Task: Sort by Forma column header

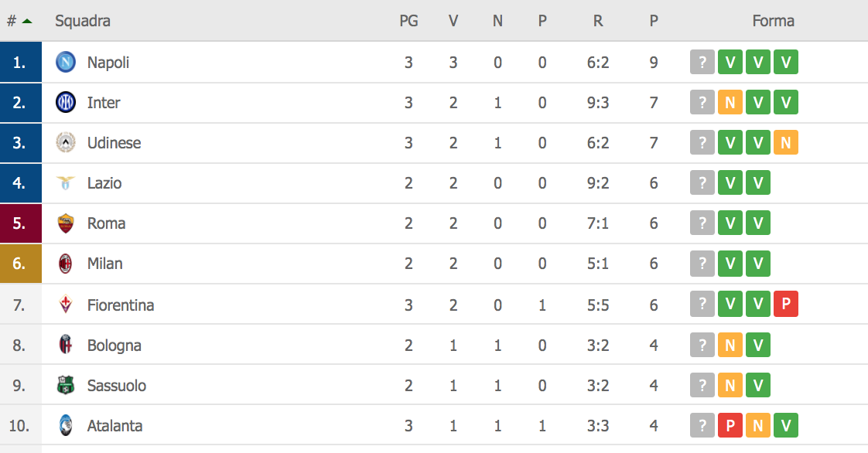Action: (773, 21)
